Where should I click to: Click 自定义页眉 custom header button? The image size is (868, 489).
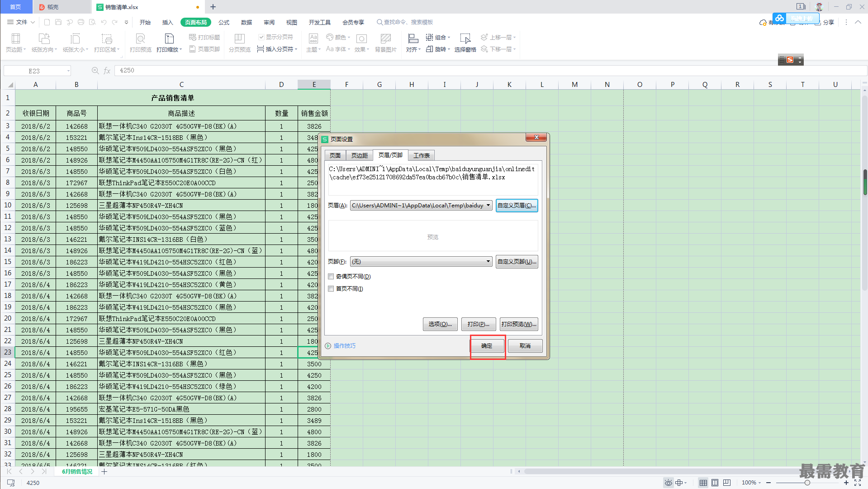coord(517,206)
